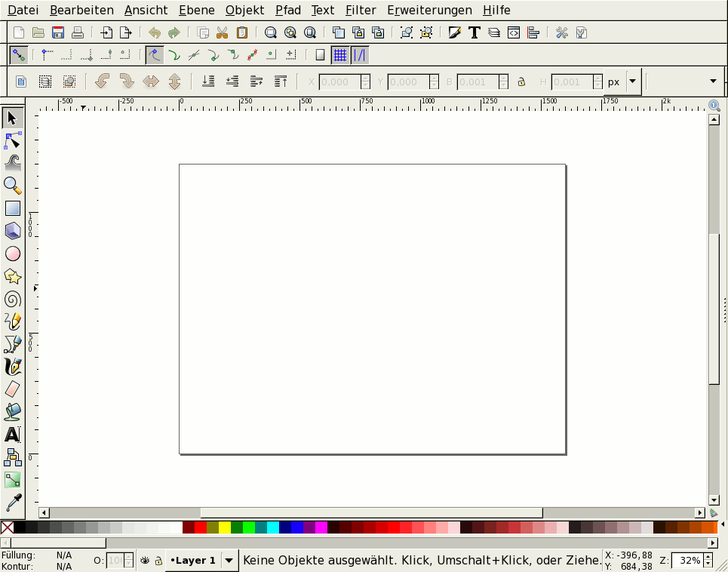Select the Ellipse circle tool
Viewport: 728px width, 572px height.
pos(13,254)
